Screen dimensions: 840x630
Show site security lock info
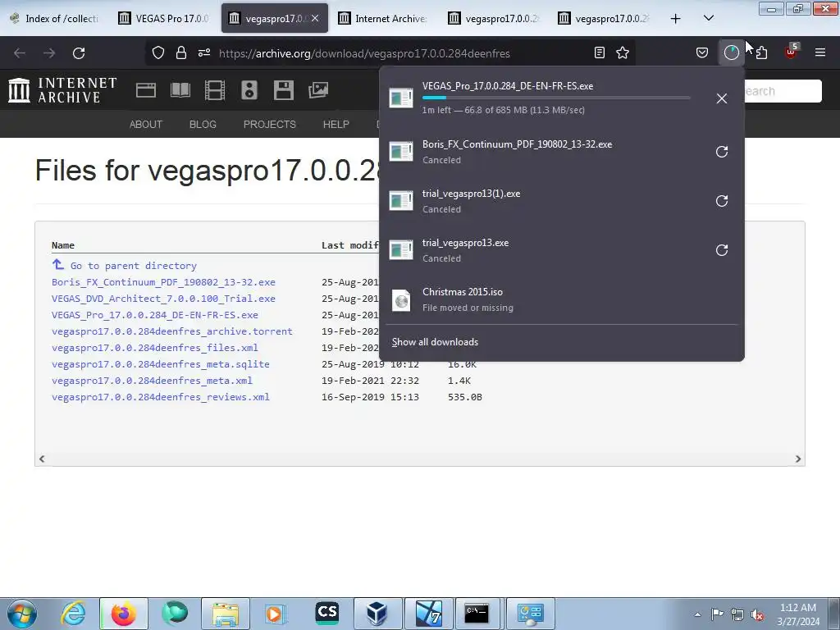coord(181,52)
